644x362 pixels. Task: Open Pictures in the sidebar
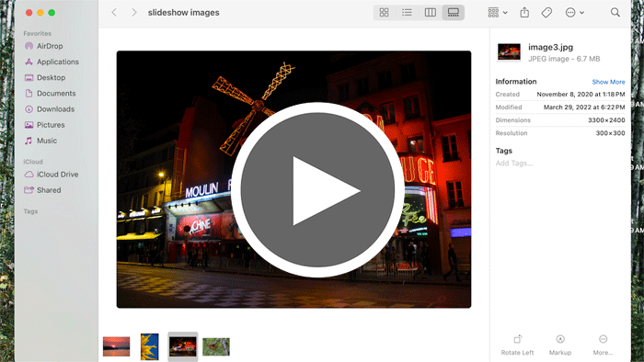click(45, 125)
